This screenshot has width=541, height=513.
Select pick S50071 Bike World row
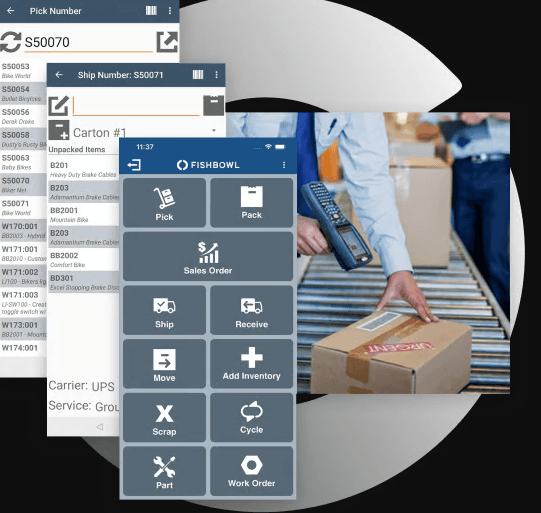click(x=23, y=207)
